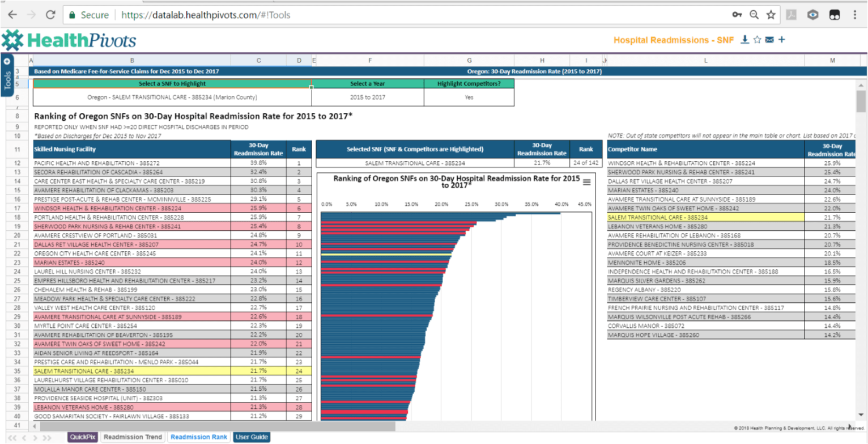The width and height of the screenshot is (868, 444).
Task: Click the vertical scrollbar thumb
Action: (861, 101)
